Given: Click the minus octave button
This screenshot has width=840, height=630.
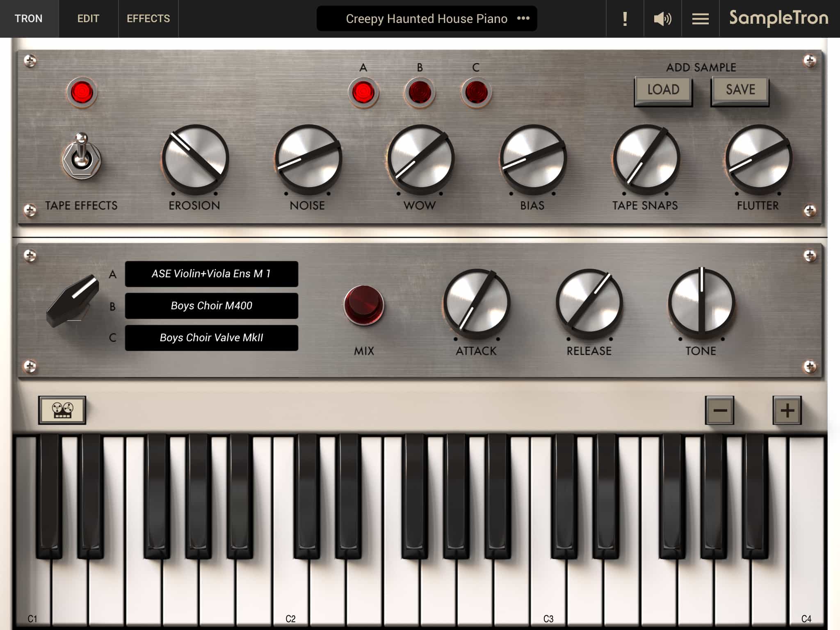Looking at the screenshot, I should (x=720, y=410).
